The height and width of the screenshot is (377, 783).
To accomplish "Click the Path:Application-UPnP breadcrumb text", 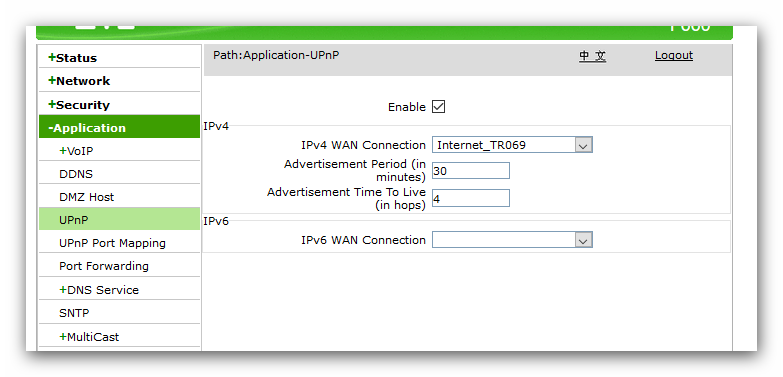I will coord(276,55).
